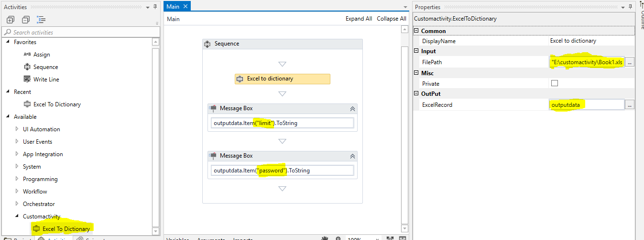
Task: Select the Write Line activity in Favorites
Action: (46, 80)
